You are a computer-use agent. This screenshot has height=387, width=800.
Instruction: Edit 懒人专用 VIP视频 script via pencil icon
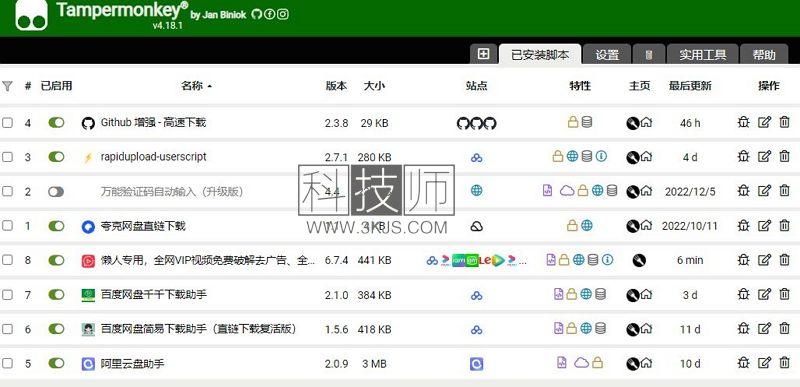pos(764,260)
